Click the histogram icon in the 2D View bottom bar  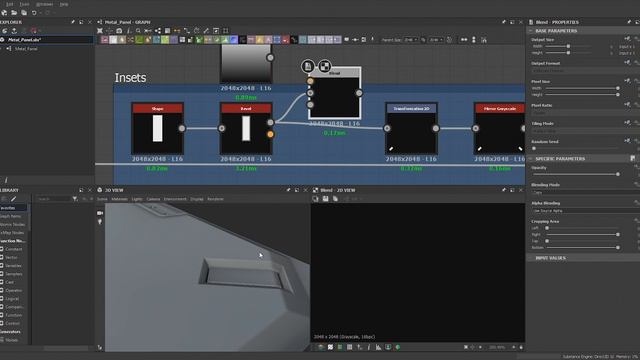[378, 347]
